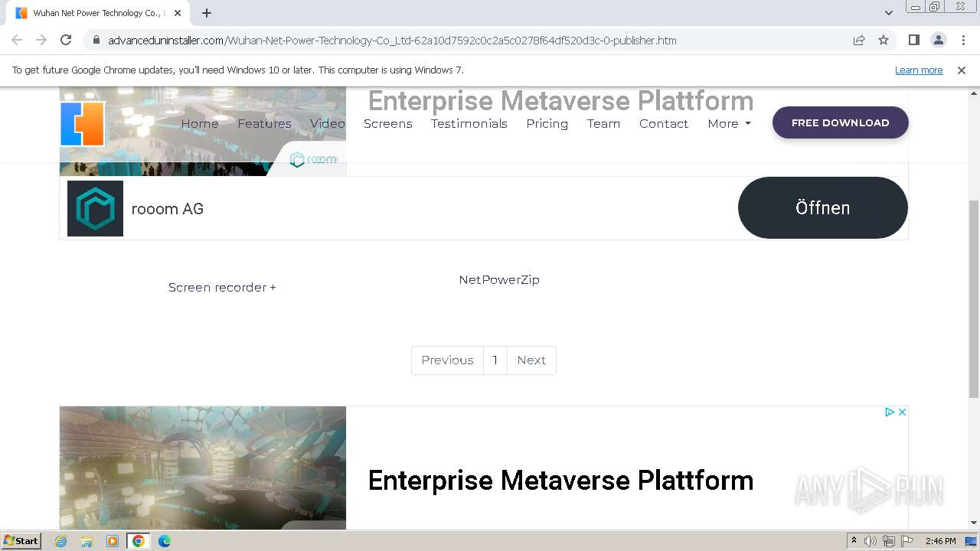Open the Testimonials menu item
This screenshot has width=980, height=551.
pos(469,123)
